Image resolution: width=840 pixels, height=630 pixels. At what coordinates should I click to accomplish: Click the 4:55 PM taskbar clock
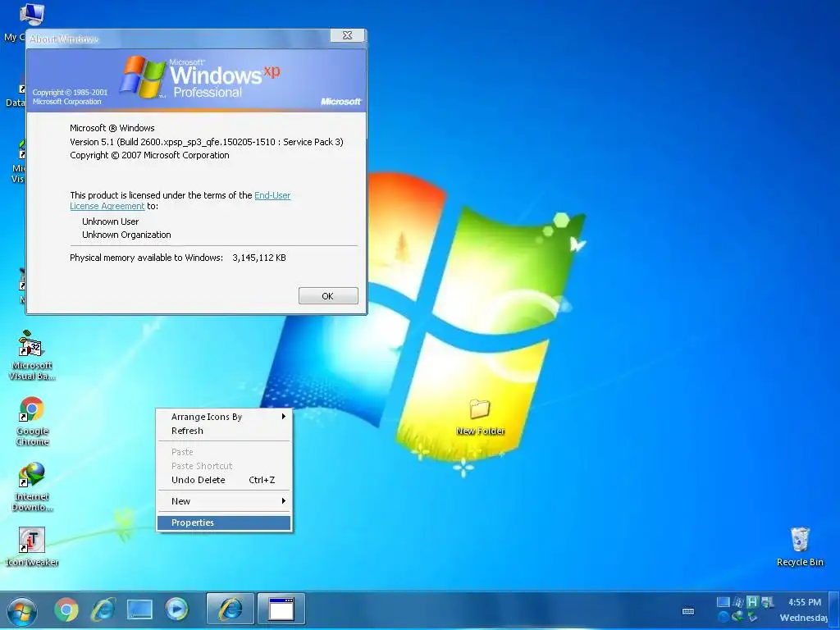point(804,602)
